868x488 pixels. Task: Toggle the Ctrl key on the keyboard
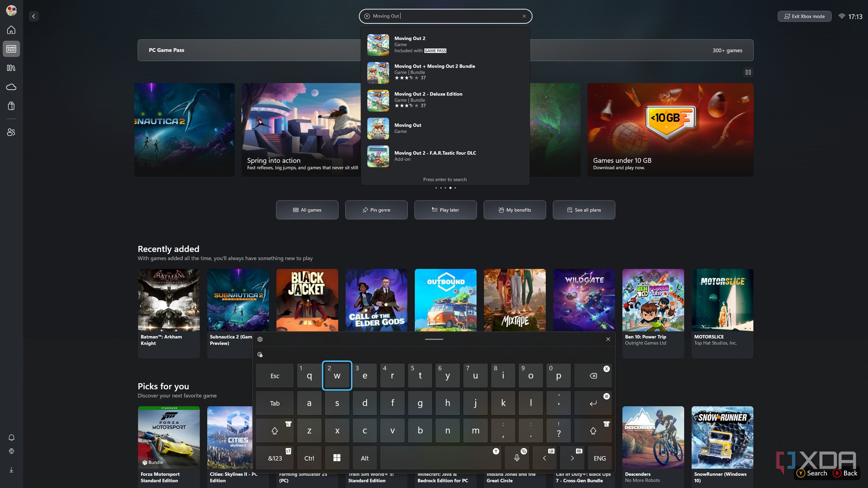(x=309, y=458)
